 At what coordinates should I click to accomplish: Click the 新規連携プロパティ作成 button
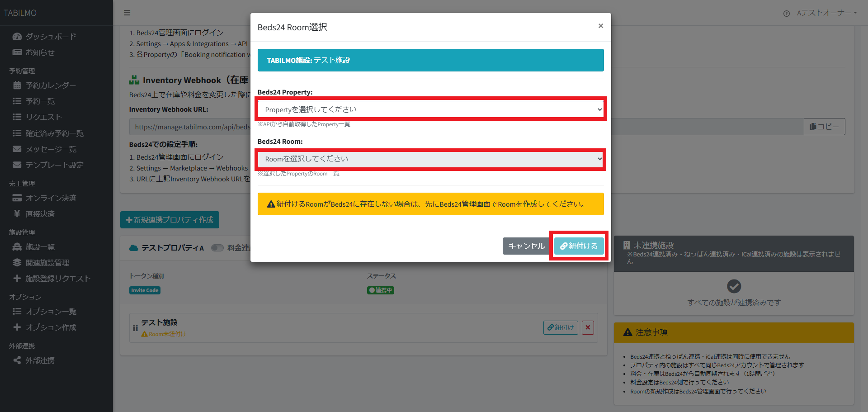click(170, 220)
